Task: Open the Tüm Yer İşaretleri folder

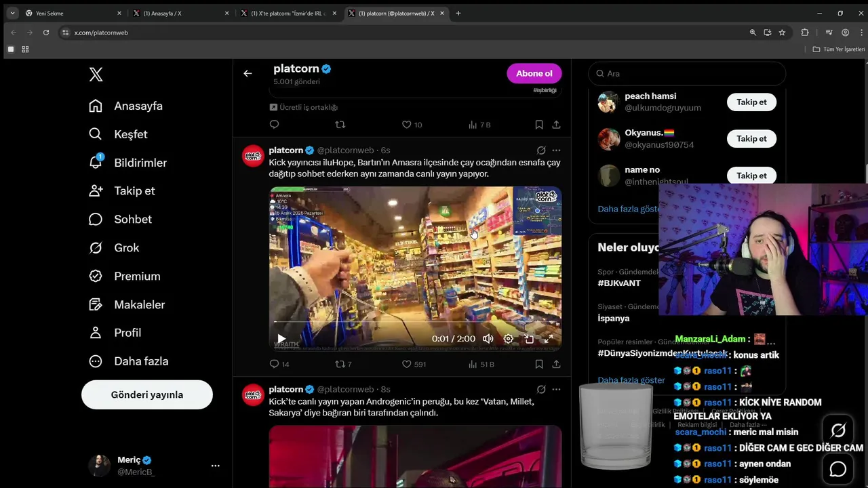Action: (x=839, y=49)
